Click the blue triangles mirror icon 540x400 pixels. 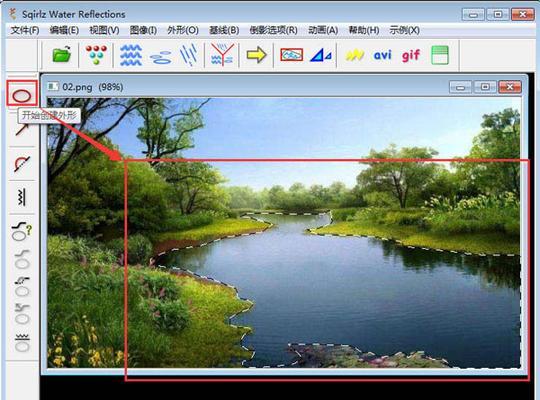[320, 55]
